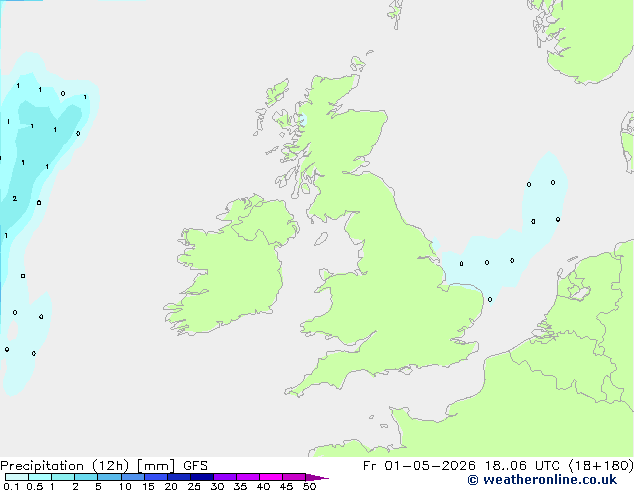Click the '40' legend scale label

pos(263,486)
